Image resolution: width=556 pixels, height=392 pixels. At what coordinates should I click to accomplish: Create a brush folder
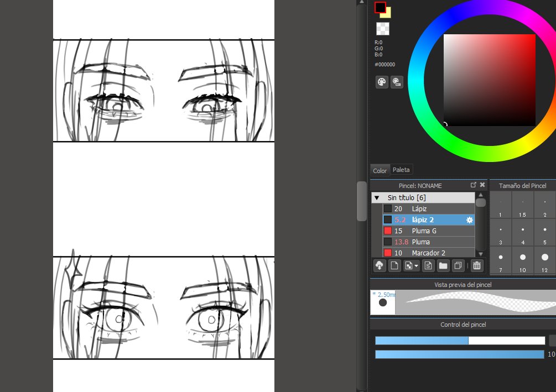pos(443,265)
